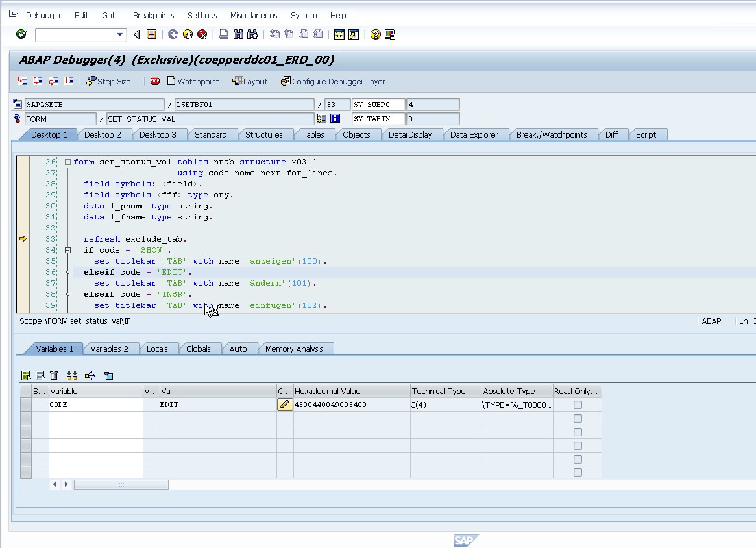Click the Customize Local Layout icon
756x548 pixels.
(x=390, y=34)
